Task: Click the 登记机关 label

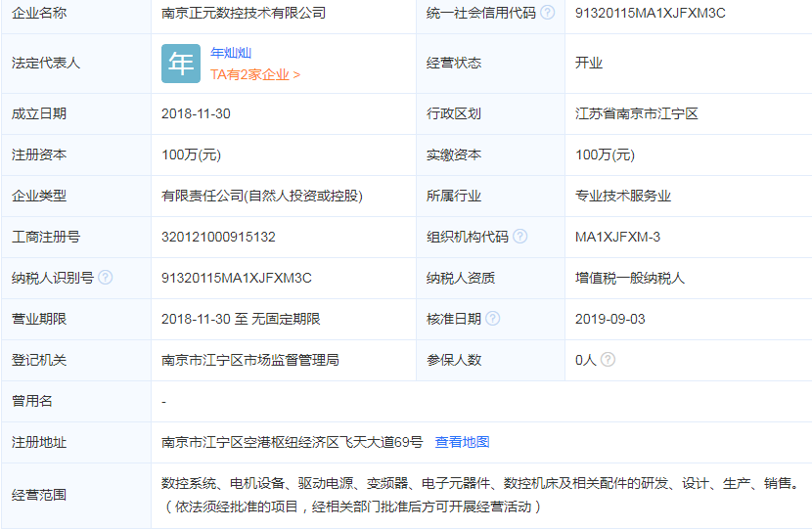Action: click(39, 360)
